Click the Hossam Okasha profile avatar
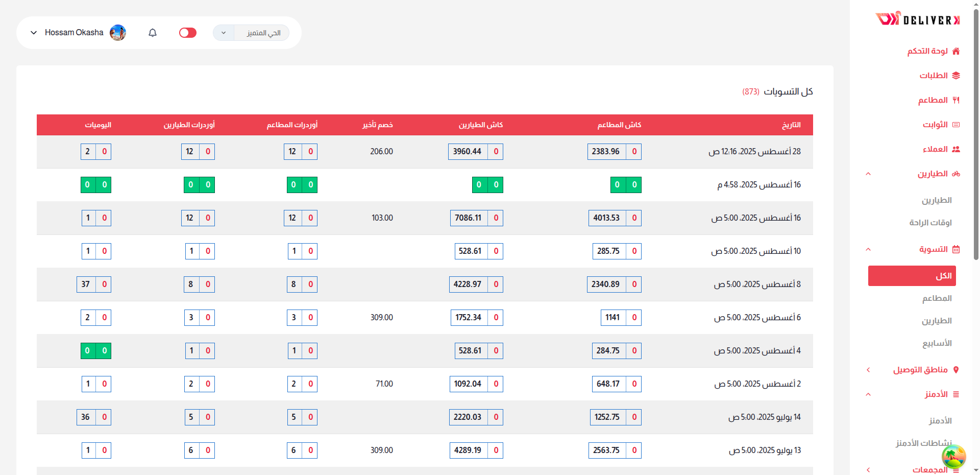The image size is (980, 475). (x=118, y=33)
